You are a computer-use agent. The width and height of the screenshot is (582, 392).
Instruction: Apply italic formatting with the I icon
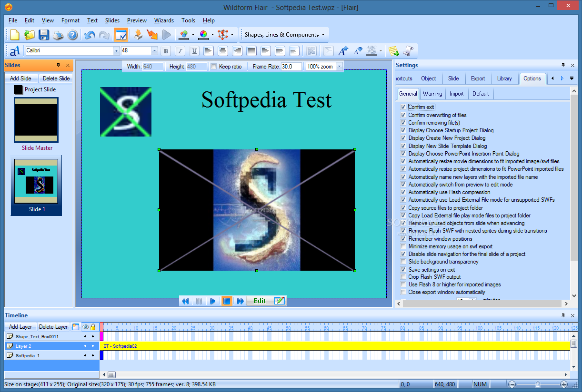tap(180, 51)
